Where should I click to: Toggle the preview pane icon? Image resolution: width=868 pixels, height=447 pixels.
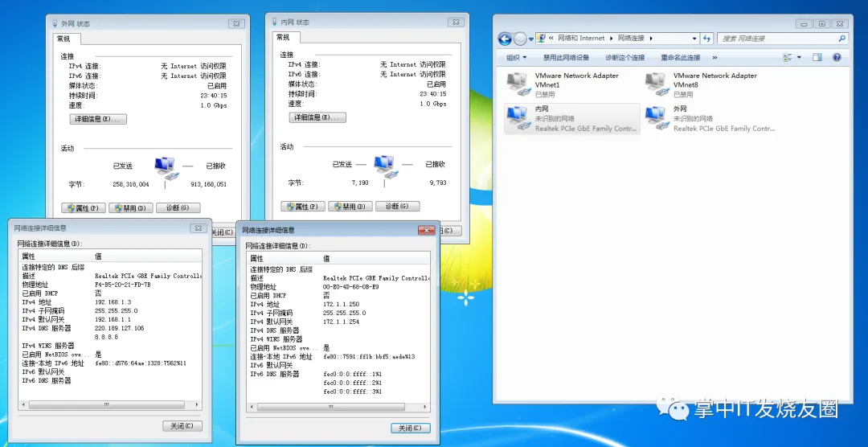click(817, 58)
